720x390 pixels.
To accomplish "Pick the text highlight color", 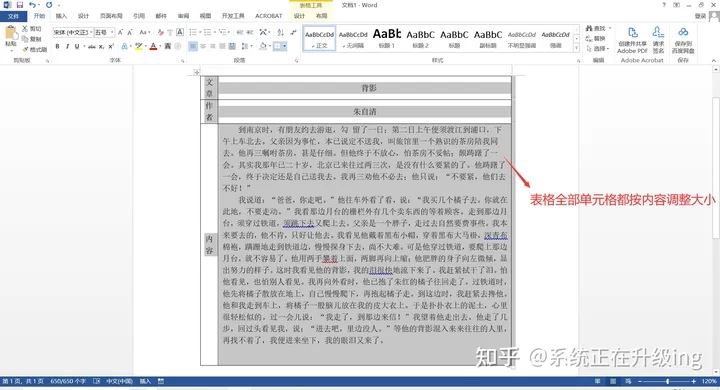I will [138, 46].
